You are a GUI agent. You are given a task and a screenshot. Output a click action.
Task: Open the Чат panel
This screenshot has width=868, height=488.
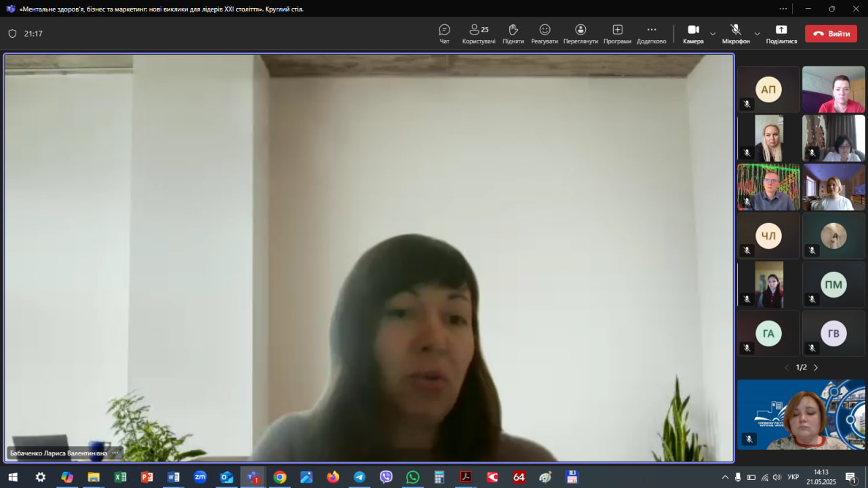(x=444, y=34)
